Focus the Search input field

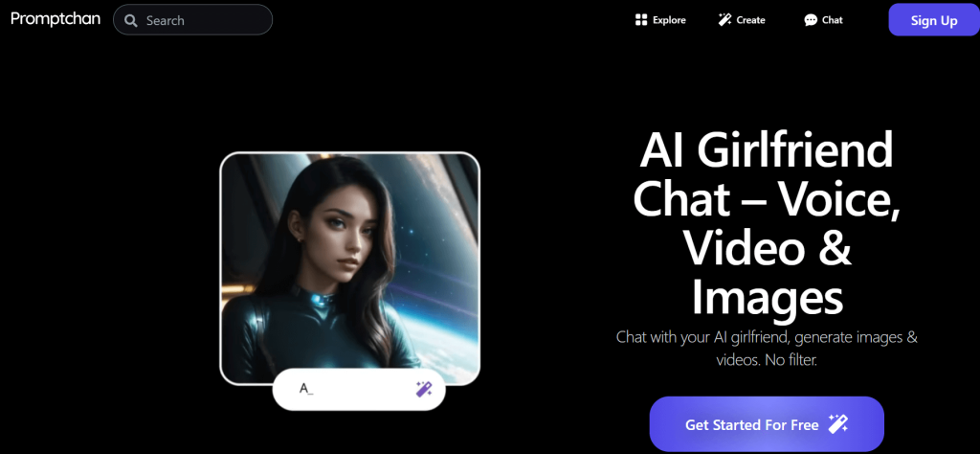click(192, 20)
